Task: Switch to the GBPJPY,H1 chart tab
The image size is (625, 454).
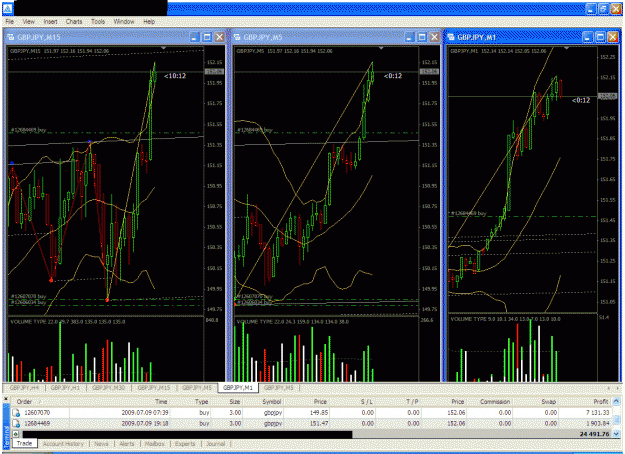Action: click(x=65, y=387)
